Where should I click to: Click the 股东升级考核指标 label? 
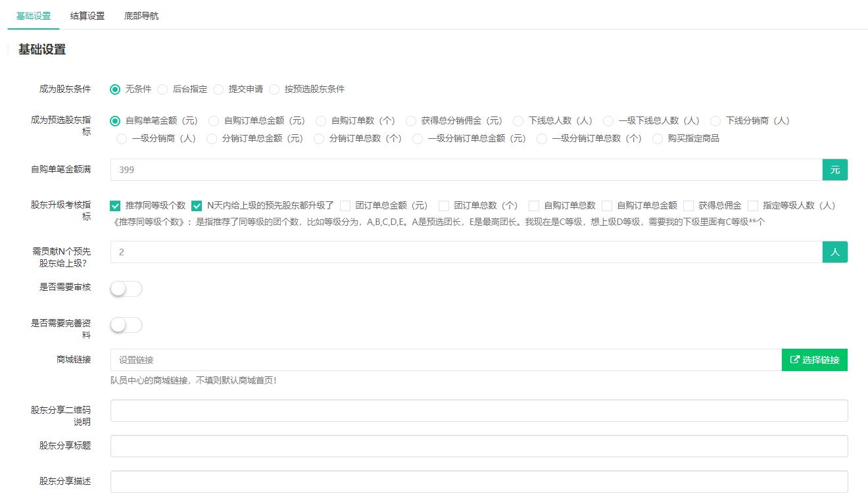pos(61,211)
